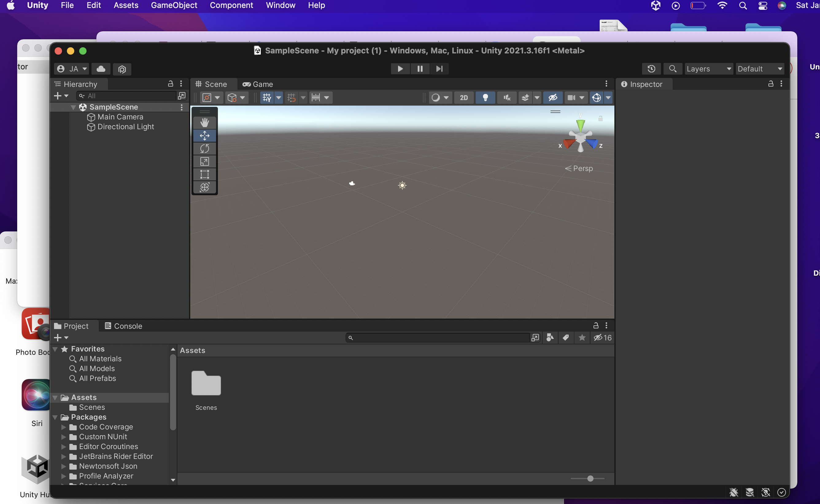Expand the Code Coverage package folder

pyautogui.click(x=63, y=427)
